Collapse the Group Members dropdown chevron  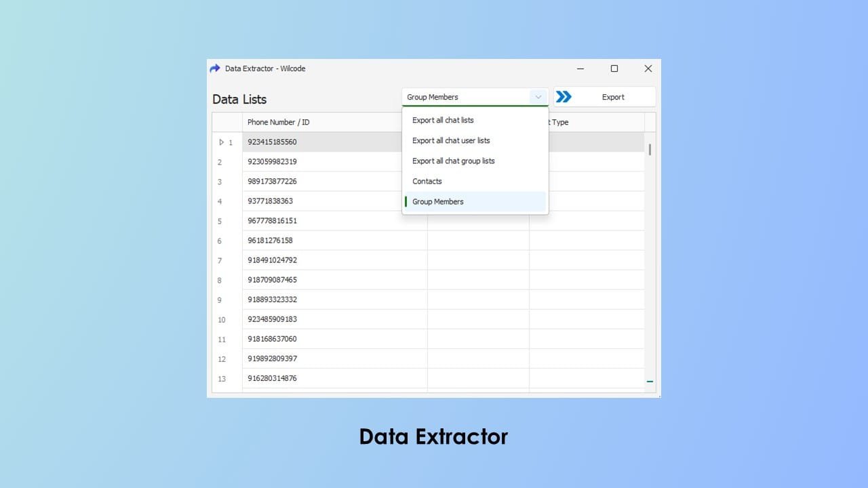point(538,97)
